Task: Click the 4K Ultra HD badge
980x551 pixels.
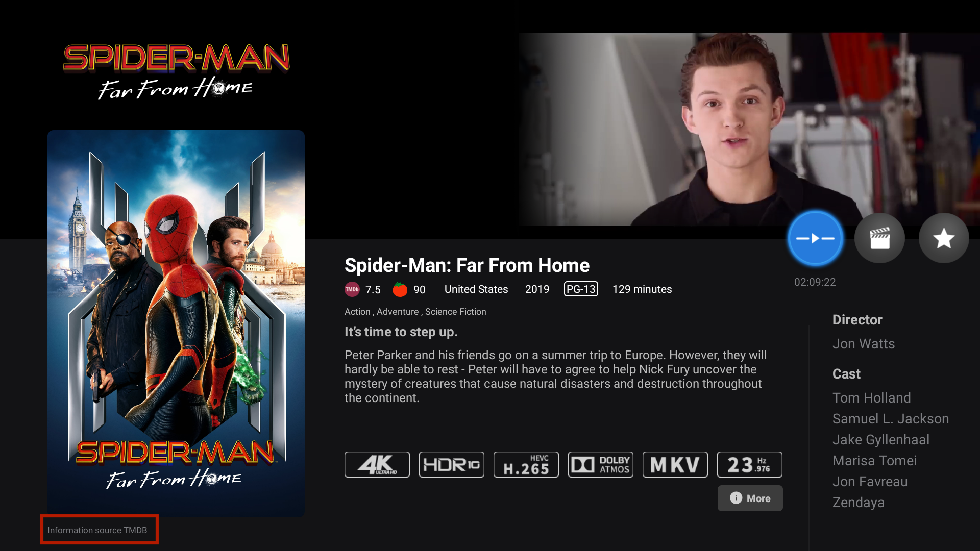Action: (x=377, y=464)
